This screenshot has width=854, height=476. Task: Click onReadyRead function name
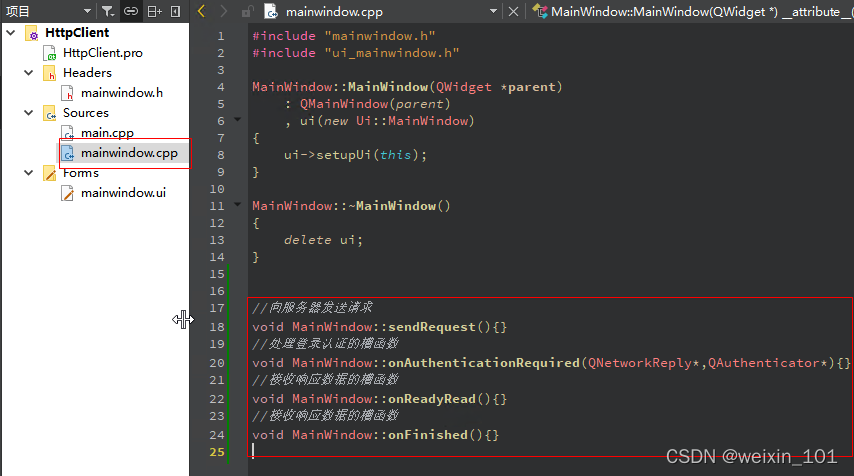click(x=431, y=399)
